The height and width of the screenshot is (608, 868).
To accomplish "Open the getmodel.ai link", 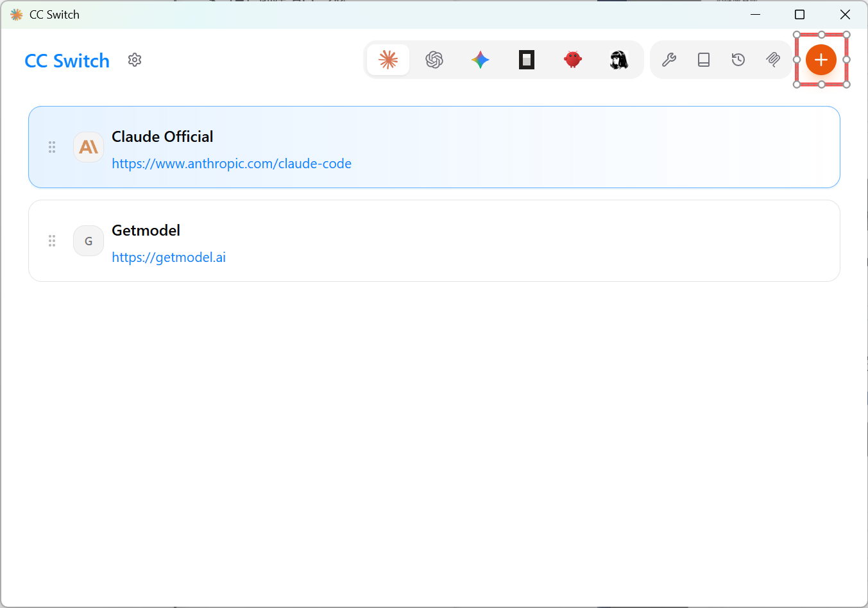I will tap(169, 257).
